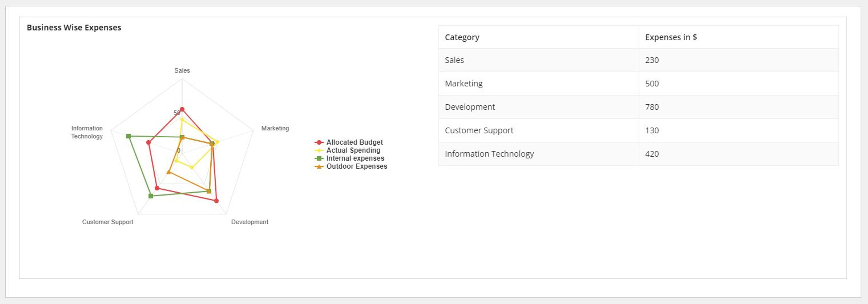868x304 pixels.
Task: Click the 500 expense value
Action: (x=652, y=83)
